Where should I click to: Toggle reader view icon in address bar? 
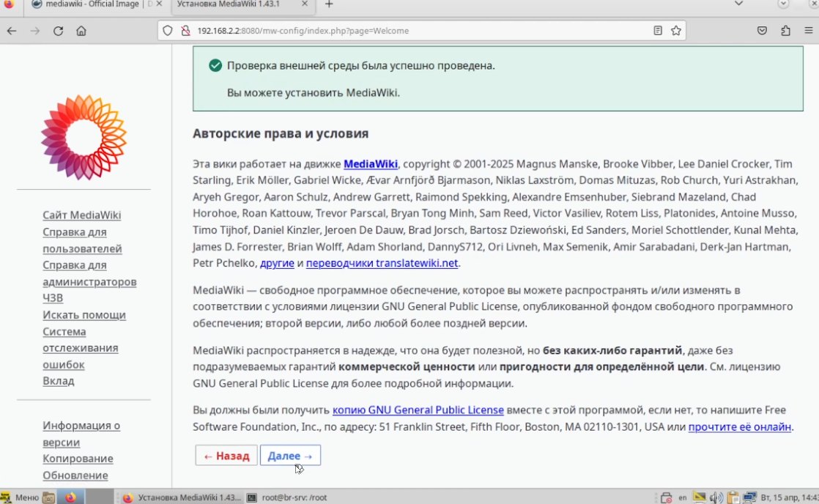tap(658, 31)
